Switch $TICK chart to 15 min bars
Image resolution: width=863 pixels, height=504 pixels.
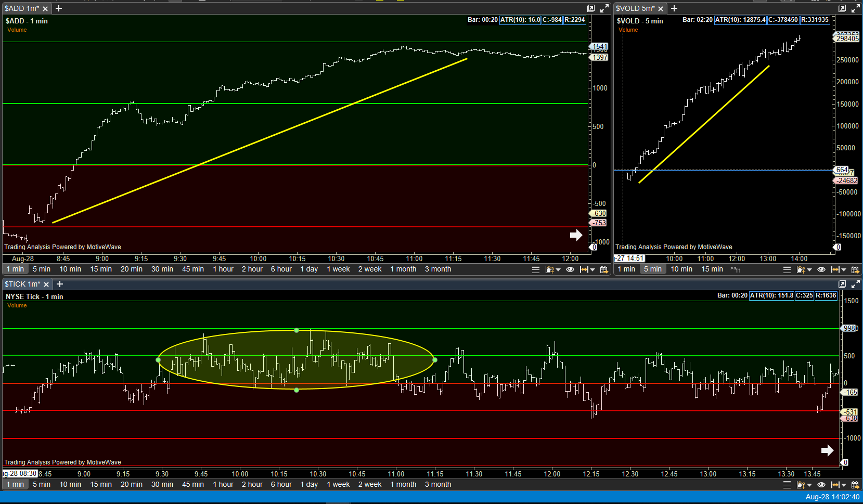coord(101,485)
